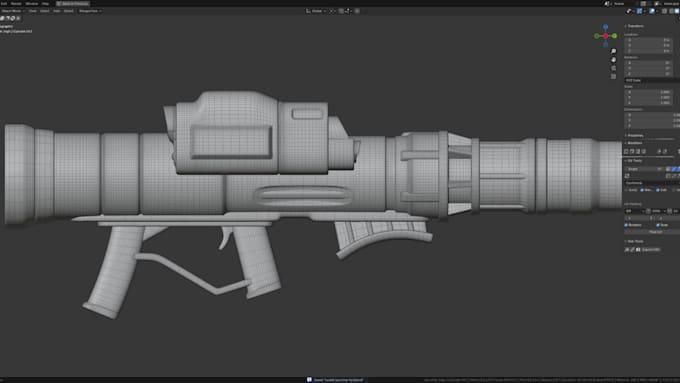Open the viewport View menu
Viewport: 680px width, 383px height.
click(x=33, y=11)
